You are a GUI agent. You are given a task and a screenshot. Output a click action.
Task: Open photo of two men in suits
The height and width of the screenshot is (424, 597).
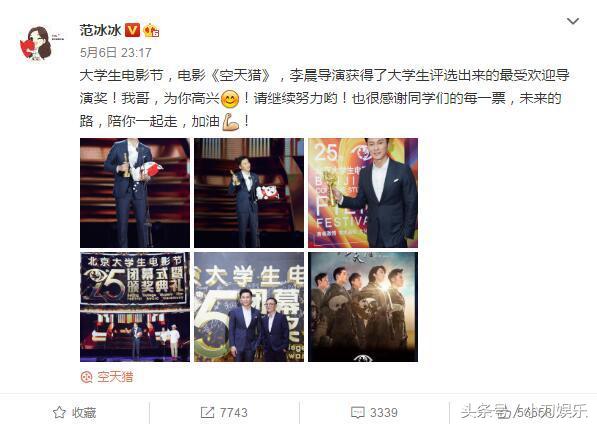[x=249, y=307]
